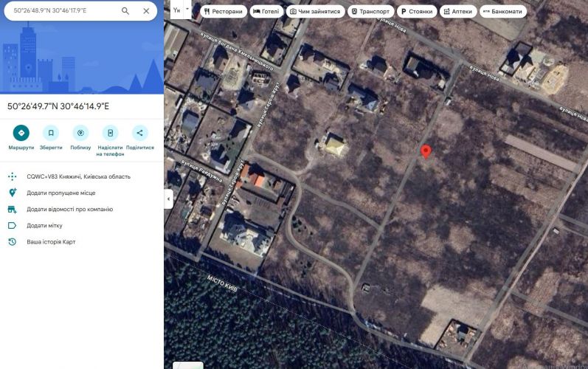Screen dimensions: 588x369
Task: Show Стоянки parking on map
Action: click(416, 12)
